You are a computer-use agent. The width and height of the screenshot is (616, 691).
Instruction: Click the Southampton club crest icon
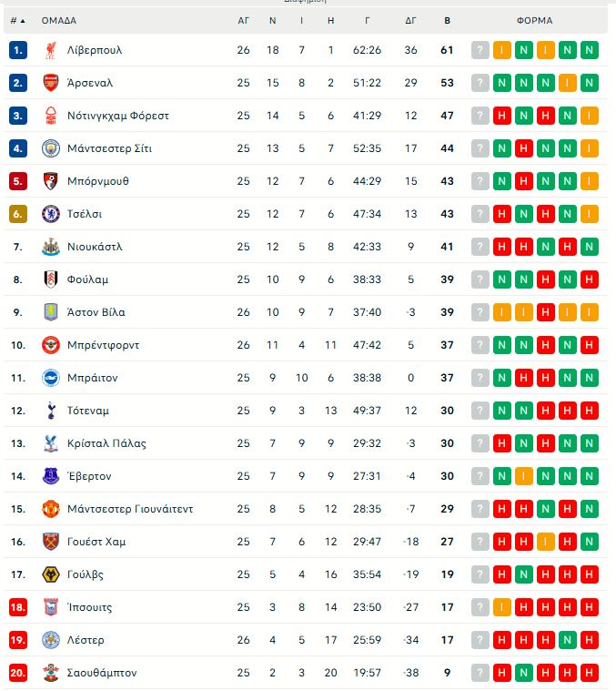click(51, 673)
